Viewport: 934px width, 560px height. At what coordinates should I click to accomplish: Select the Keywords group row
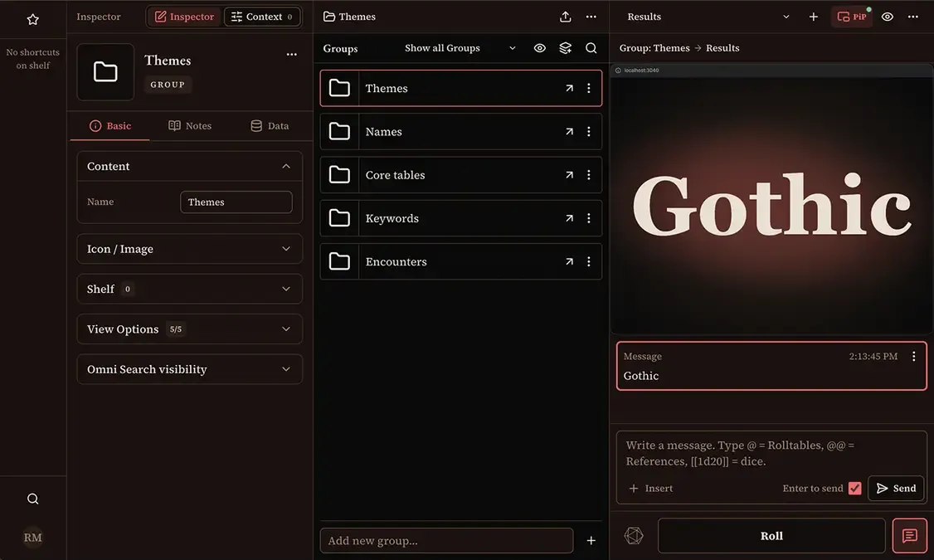461,219
